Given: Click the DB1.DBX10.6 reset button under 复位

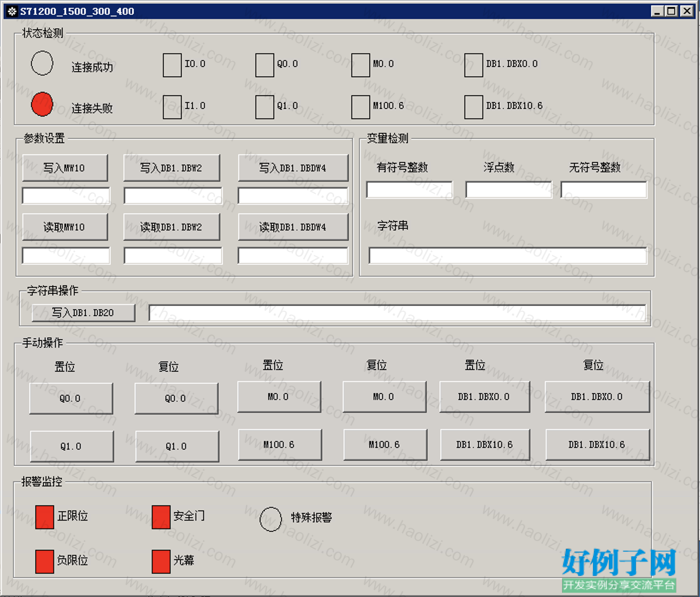Looking at the screenshot, I should [x=598, y=445].
